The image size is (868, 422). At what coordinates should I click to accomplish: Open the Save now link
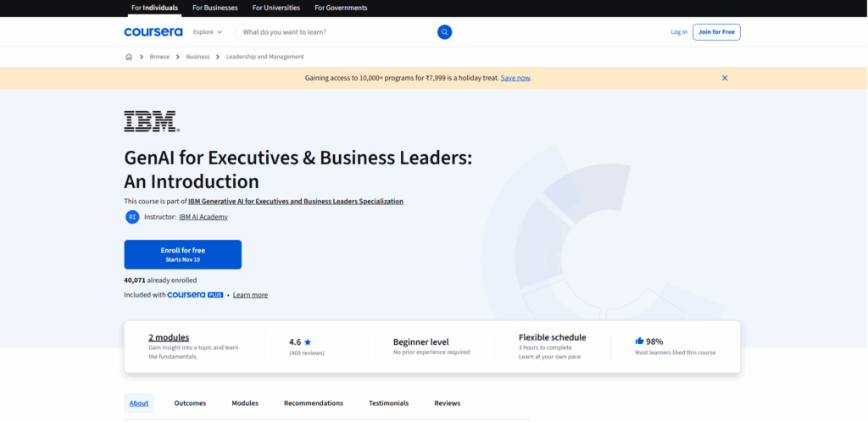pos(515,78)
